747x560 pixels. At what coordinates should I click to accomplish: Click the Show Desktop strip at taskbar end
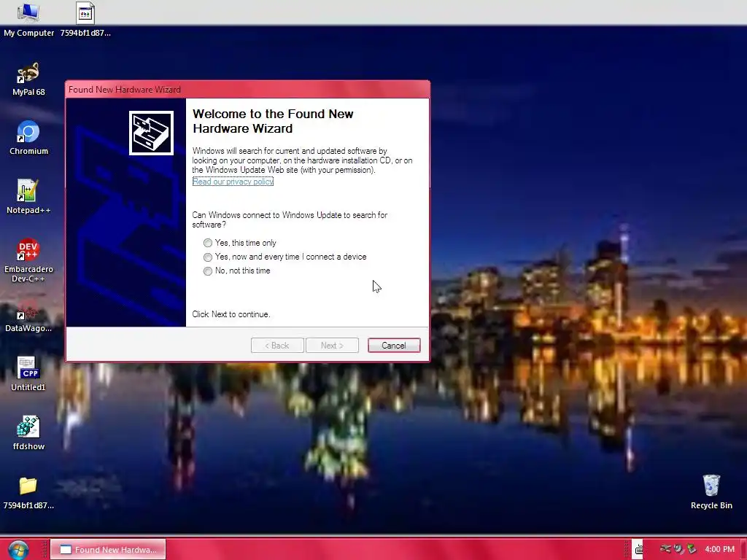[x=743, y=550]
